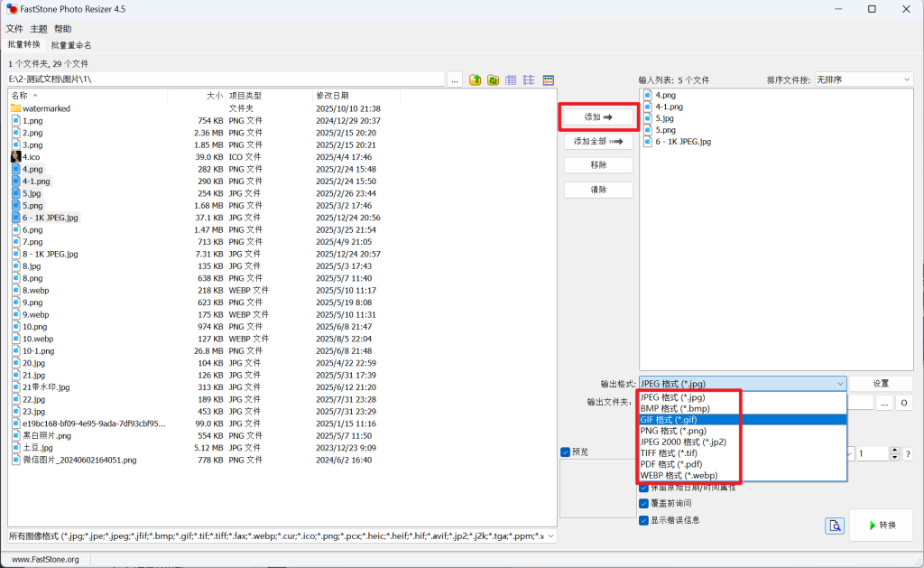This screenshot has width=924, height=568.
Task: Open the conversion preview magnifier icon
Action: click(835, 526)
